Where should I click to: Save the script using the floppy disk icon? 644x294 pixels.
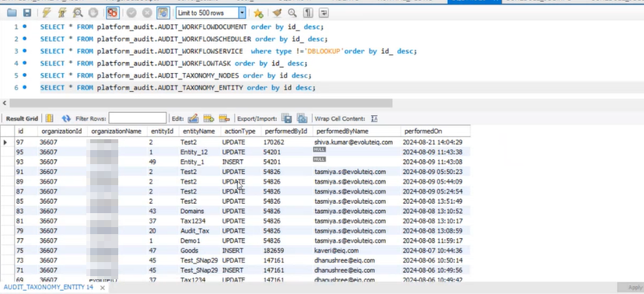tap(27, 13)
